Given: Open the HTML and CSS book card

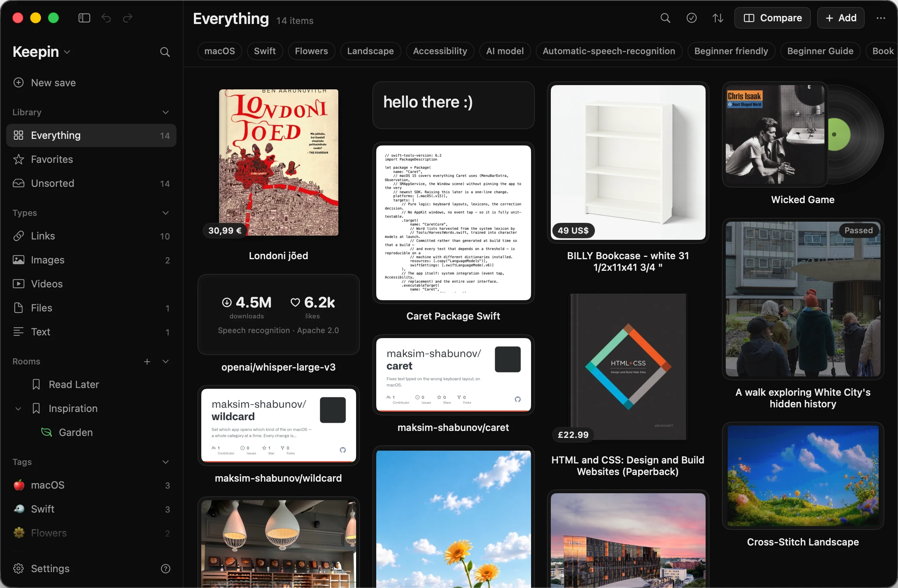Looking at the screenshot, I should pyautogui.click(x=628, y=367).
